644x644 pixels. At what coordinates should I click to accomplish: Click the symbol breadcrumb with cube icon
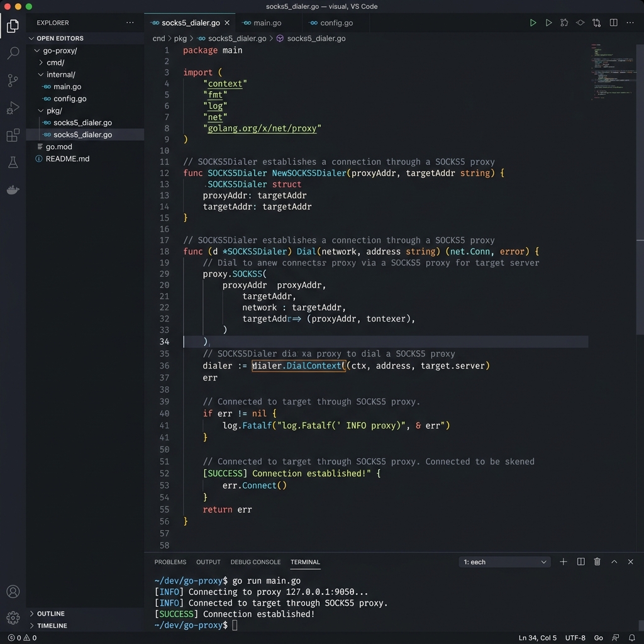(x=311, y=38)
